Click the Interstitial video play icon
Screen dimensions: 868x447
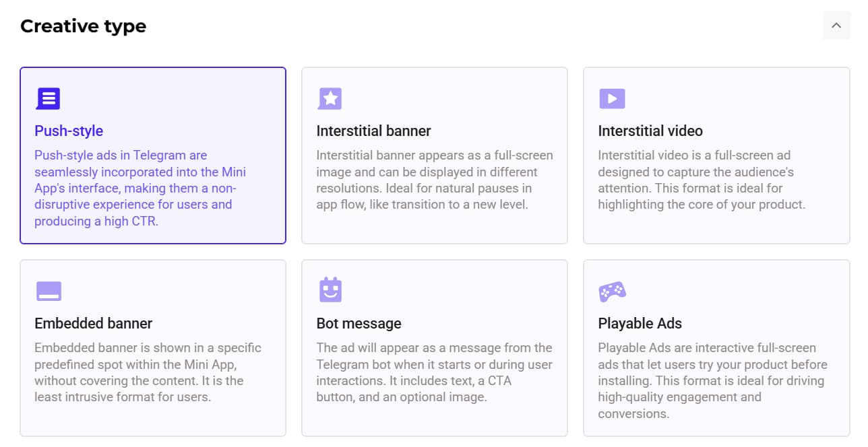(x=612, y=99)
